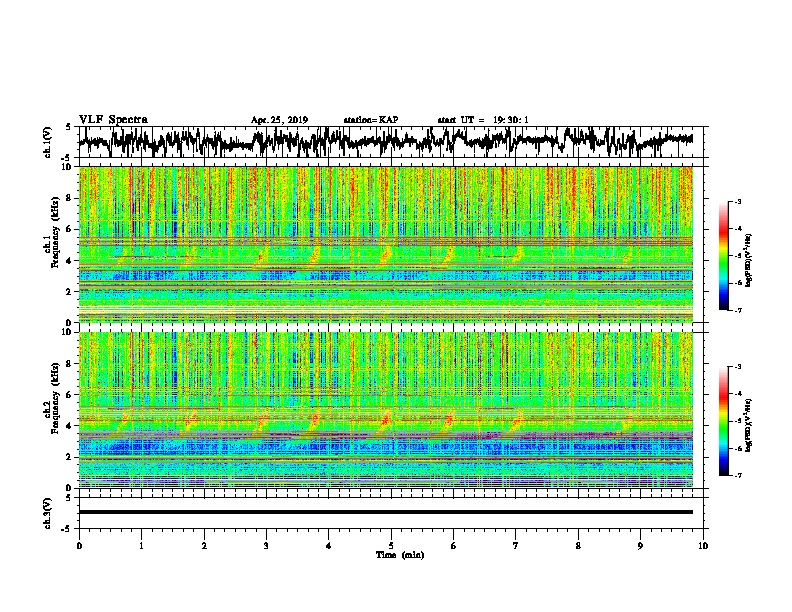Click the 'VLF Spectra' title text
Image resolution: width=792 pixels, height=612 pixels.
coord(113,120)
